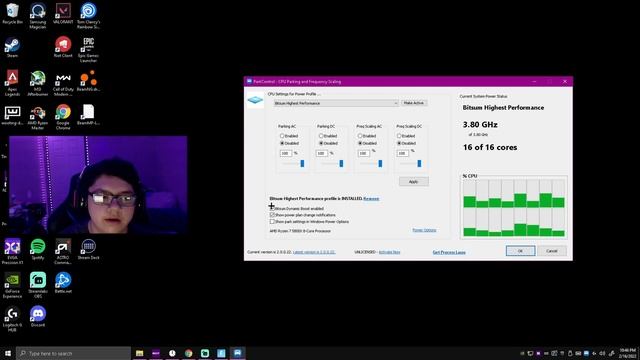640x360 pixels.
Task: Click the Make Active button
Action: 414,103
